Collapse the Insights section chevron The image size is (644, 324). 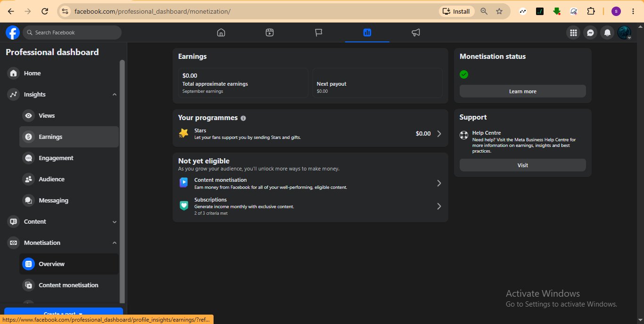(114, 95)
